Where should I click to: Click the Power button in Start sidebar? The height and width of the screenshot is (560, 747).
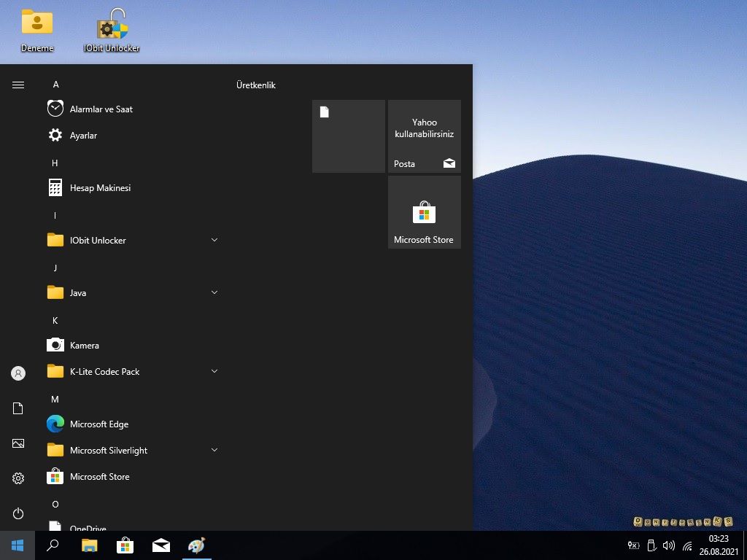click(x=18, y=513)
